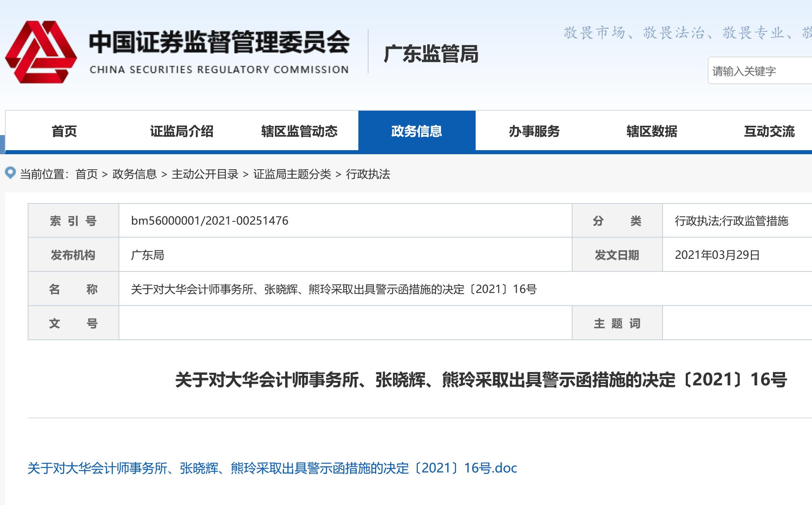Open the 首页 navigation tab
The width and height of the screenshot is (812, 505).
pyautogui.click(x=64, y=131)
